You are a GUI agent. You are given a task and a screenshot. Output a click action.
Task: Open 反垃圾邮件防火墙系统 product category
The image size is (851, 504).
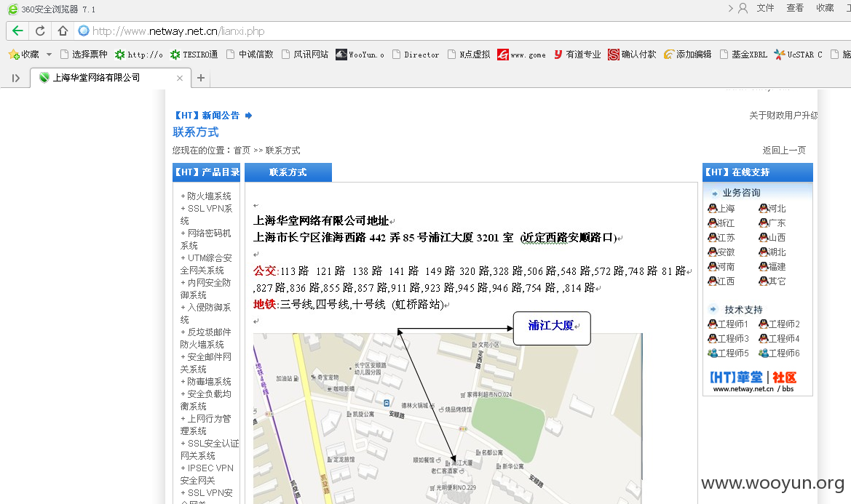pos(206,338)
